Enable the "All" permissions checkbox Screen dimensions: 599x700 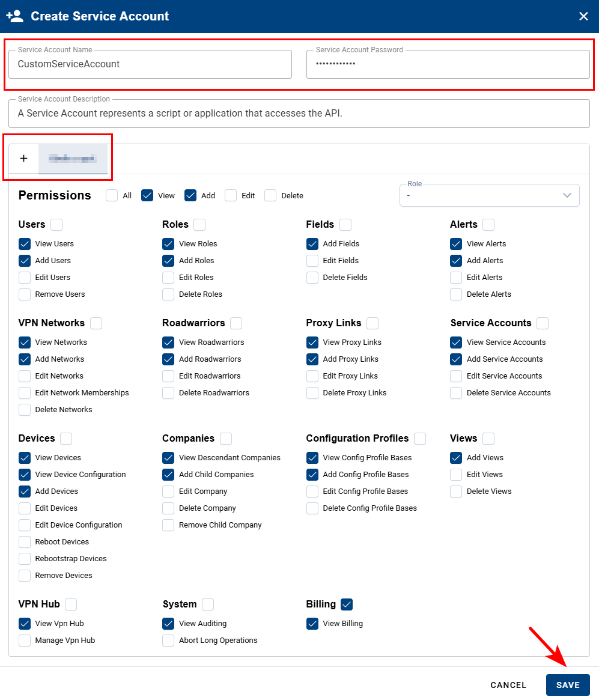click(111, 195)
